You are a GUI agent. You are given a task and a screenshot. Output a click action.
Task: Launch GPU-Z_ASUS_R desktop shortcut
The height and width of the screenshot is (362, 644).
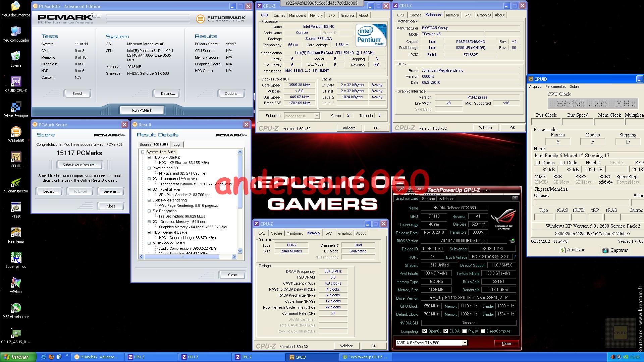(16, 336)
